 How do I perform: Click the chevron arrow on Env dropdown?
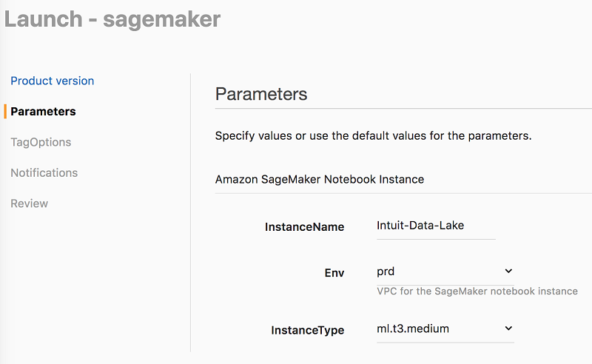point(508,272)
